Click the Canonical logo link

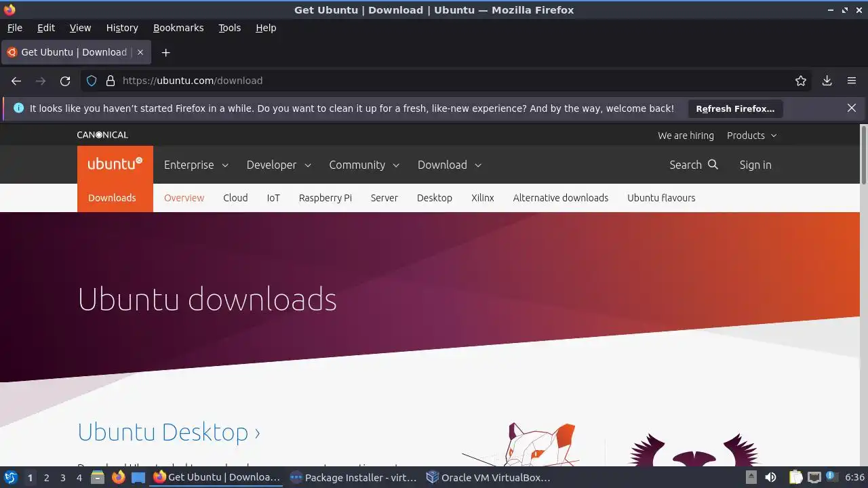(102, 135)
